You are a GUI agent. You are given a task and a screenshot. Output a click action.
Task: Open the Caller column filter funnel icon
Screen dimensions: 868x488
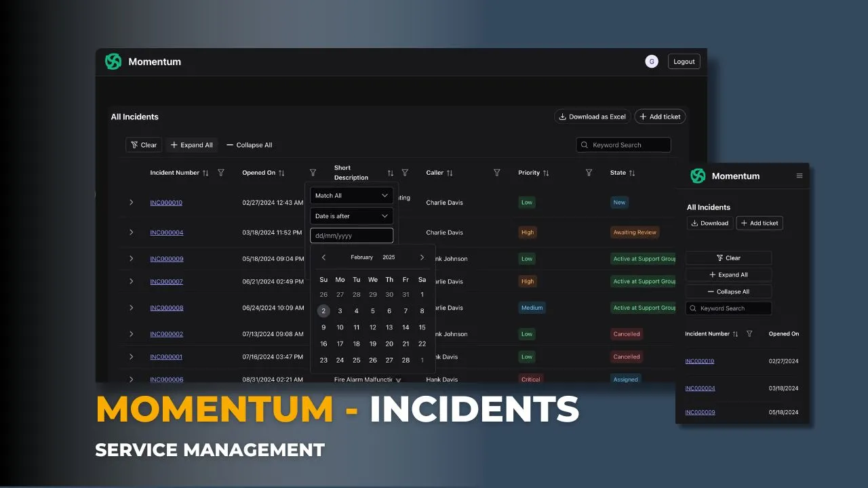click(496, 173)
